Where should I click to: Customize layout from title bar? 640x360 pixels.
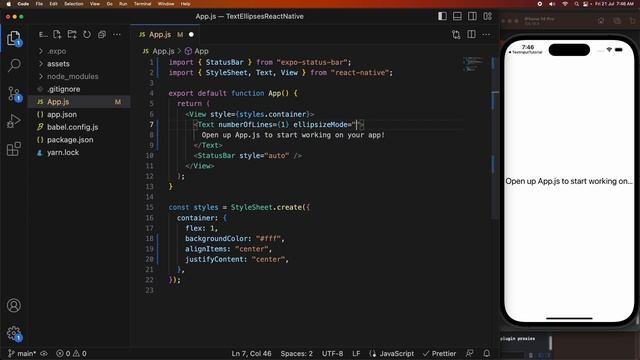coord(487,16)
